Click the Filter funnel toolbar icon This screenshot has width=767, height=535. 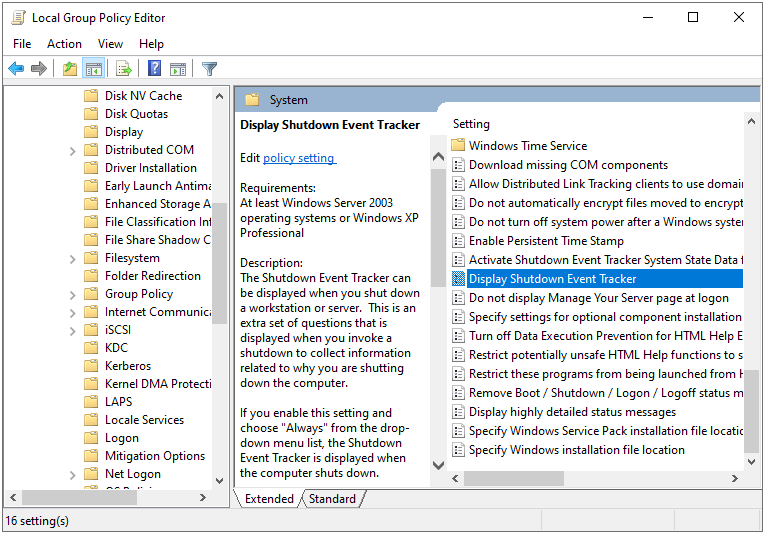[x=209, y=69]
